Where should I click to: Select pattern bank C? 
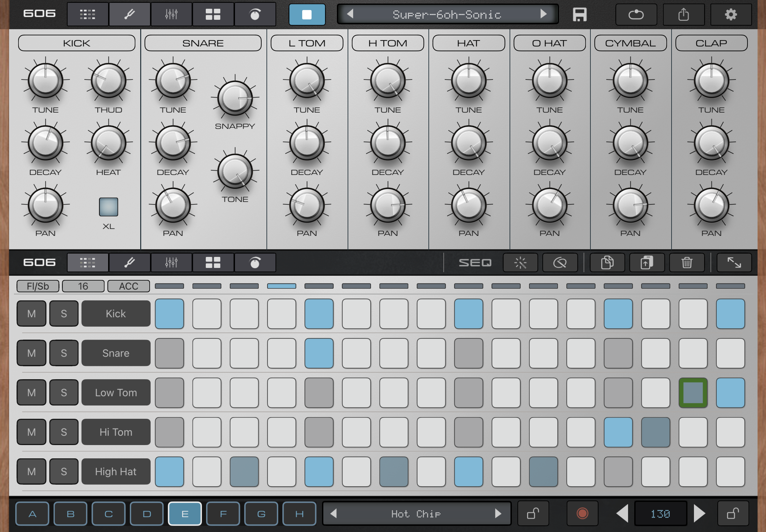tap(109, 514)
